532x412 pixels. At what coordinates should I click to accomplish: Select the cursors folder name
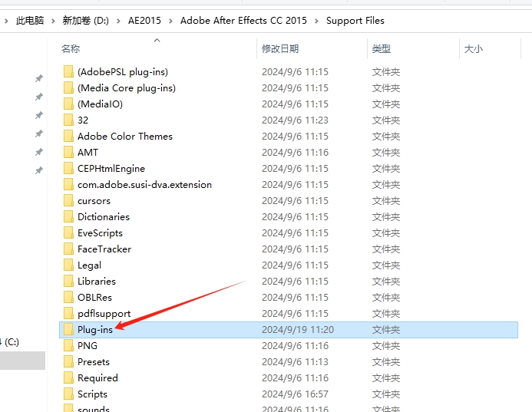tap(94, 201)
